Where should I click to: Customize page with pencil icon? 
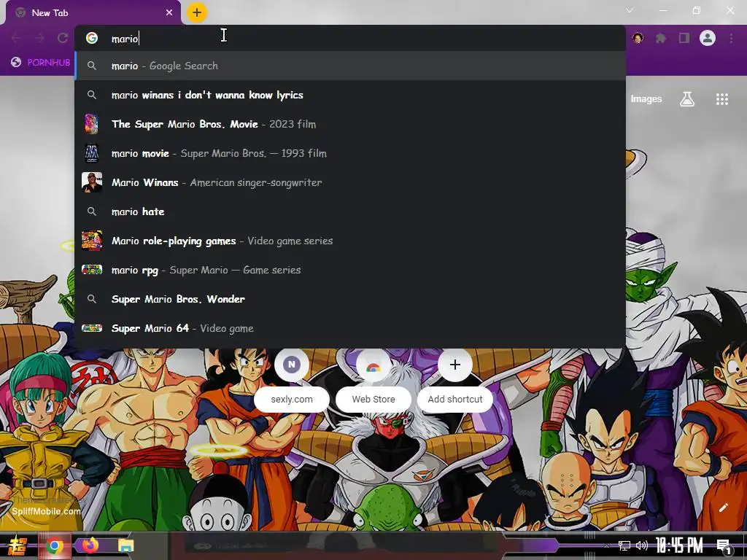(724, 507)
